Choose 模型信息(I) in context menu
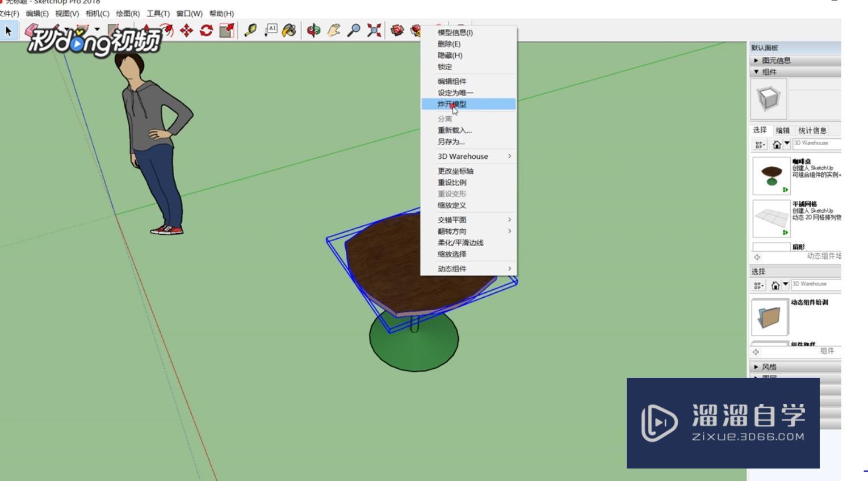868x481 pixels. click(x=468, y=33)
